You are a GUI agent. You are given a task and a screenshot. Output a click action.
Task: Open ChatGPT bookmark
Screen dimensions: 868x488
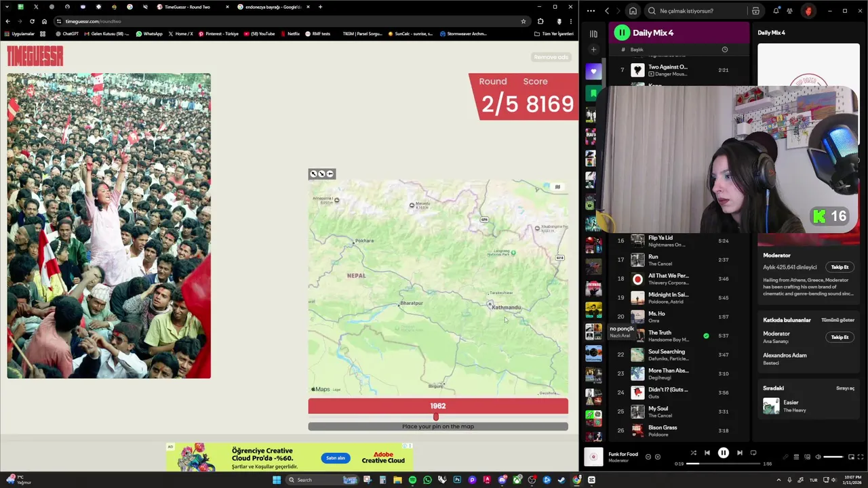pyautogui.click(x=66, y=34)
